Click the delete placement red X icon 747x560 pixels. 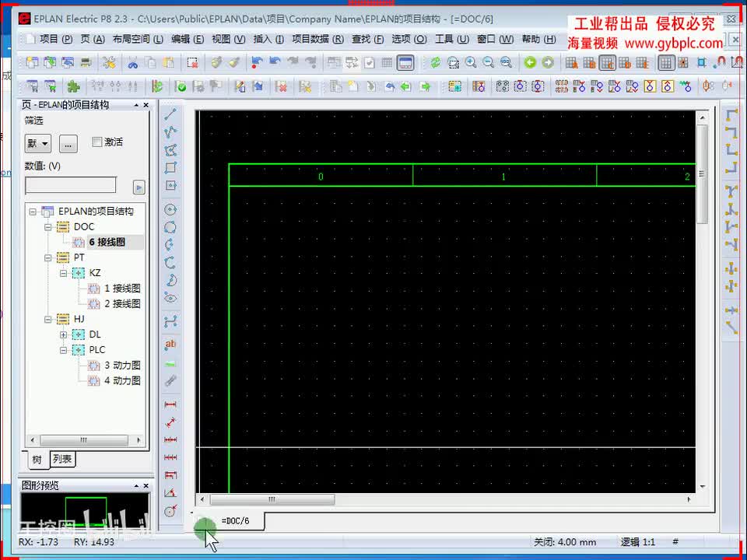(282, 86)
